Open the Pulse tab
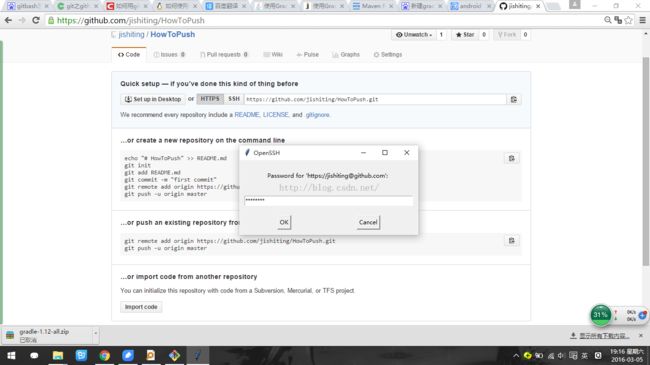650x365 pixels. point(308,54)
